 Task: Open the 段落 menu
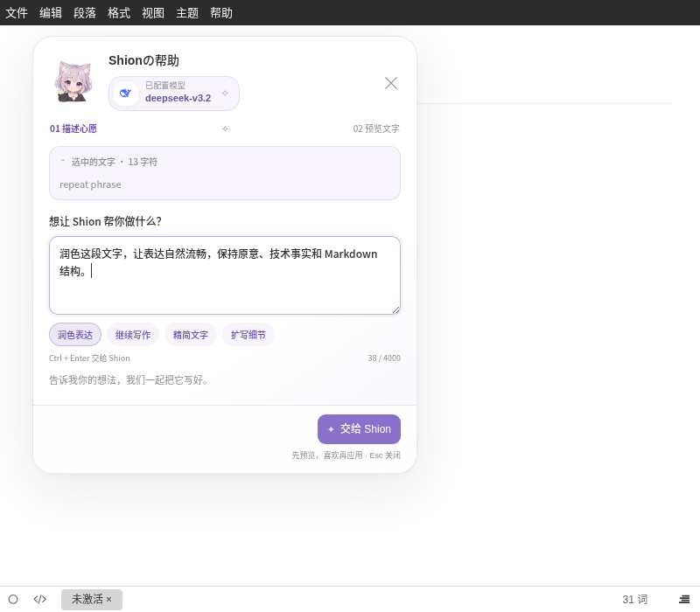[x=85, y=13]
